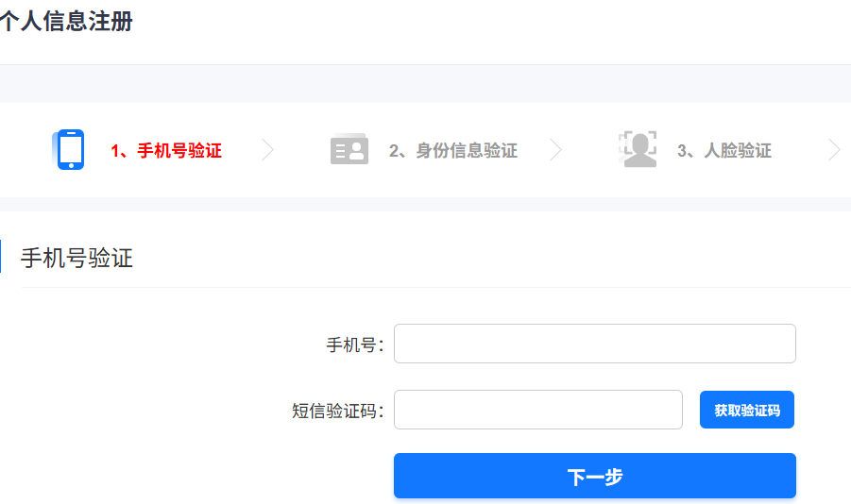Click the blue accent bar beside section heading
The height and width of the screenshot is (504, 851).
[1, 257]
